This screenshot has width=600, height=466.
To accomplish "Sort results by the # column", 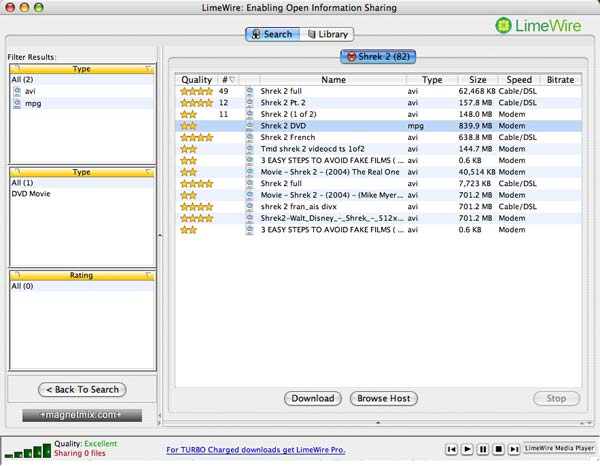I will 228,80.
